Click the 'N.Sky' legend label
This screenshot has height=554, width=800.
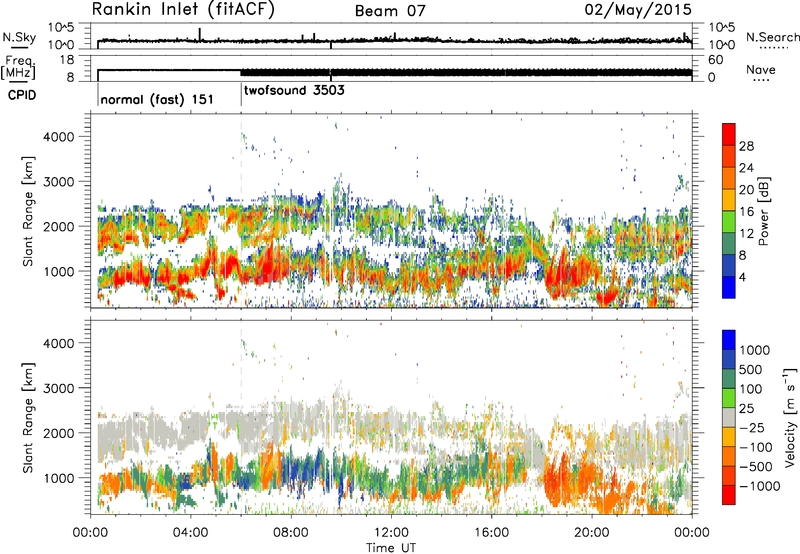pyautogui.click(x=19, y=38)
